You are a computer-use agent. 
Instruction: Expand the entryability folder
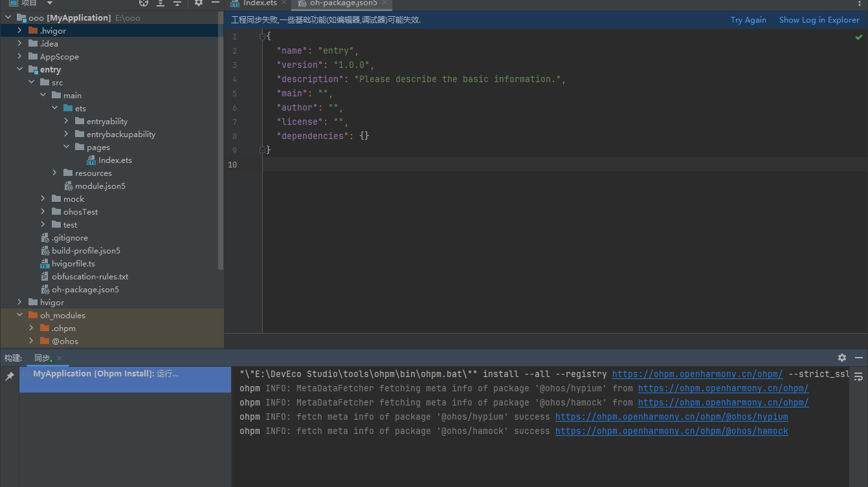66,121
